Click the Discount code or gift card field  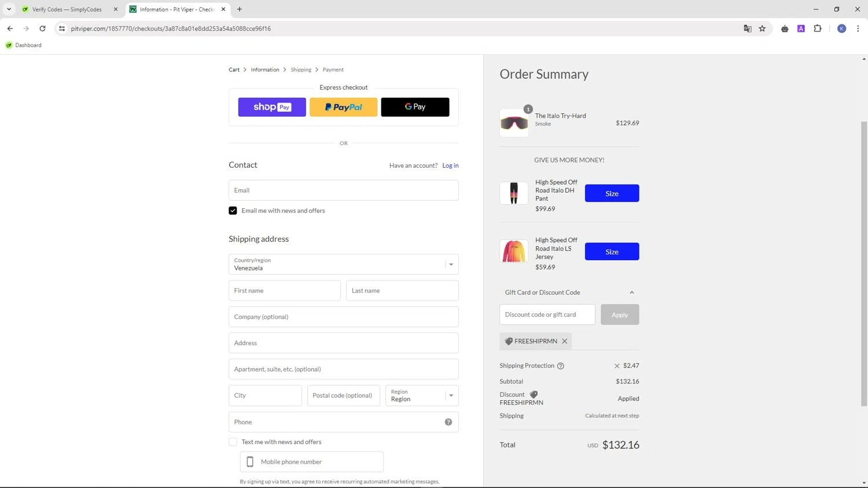pyautogui.click(x=547, y=315)
